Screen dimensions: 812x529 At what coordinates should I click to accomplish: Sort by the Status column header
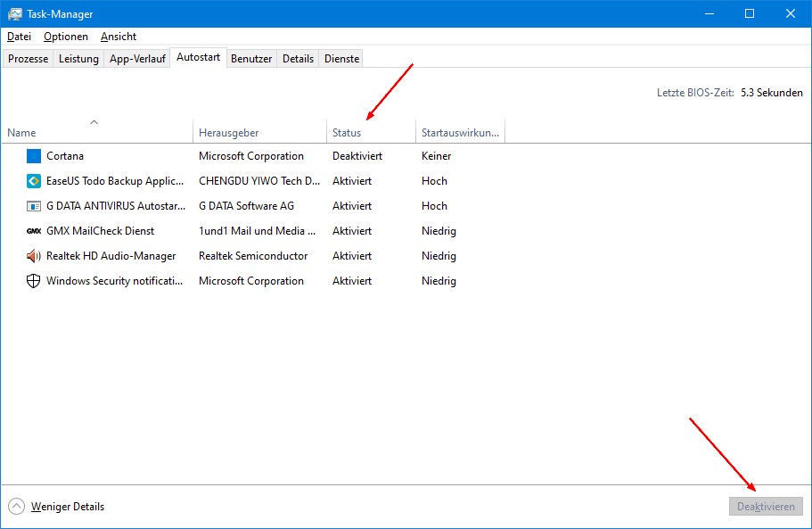[x=371, y=132]
